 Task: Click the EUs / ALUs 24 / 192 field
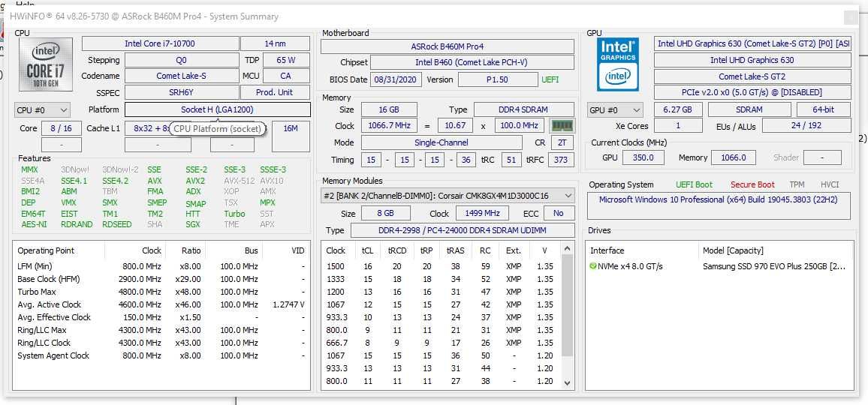point(806,125)
